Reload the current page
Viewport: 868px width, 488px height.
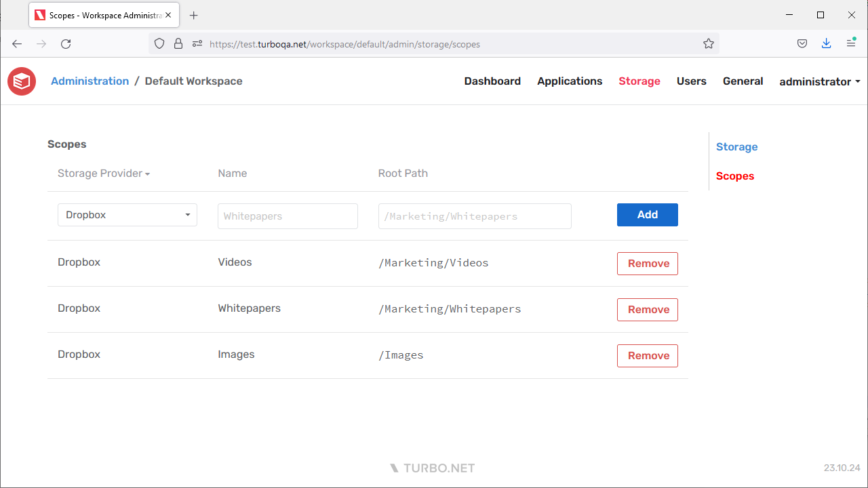click(x=65, y=43)
